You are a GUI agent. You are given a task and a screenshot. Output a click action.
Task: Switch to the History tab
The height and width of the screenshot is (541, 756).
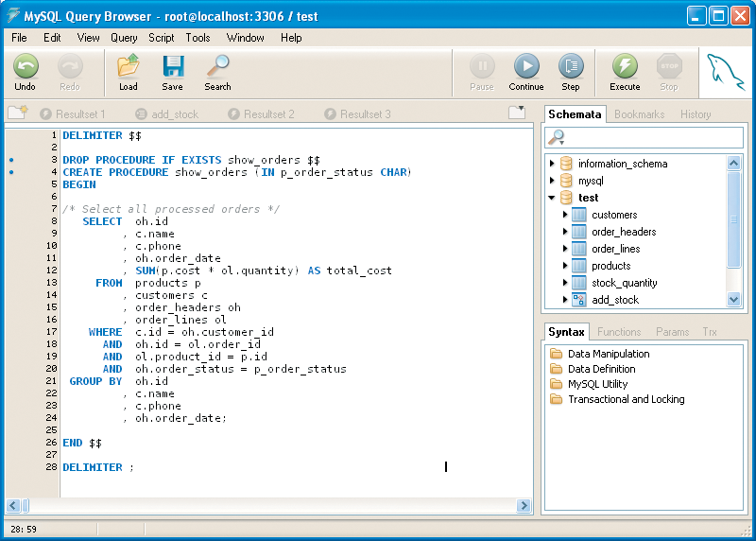[x=696, y=114]
